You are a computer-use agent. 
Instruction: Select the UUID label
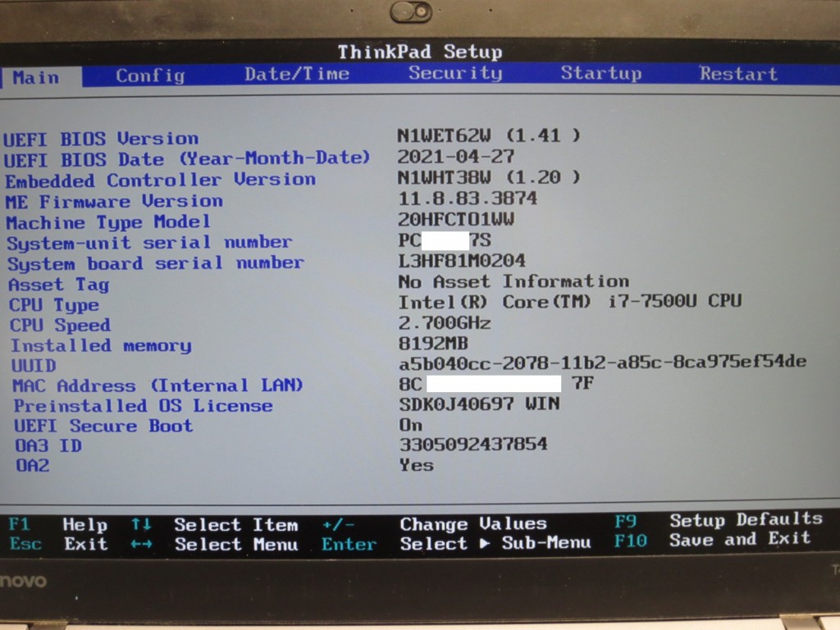coord(34,365)
